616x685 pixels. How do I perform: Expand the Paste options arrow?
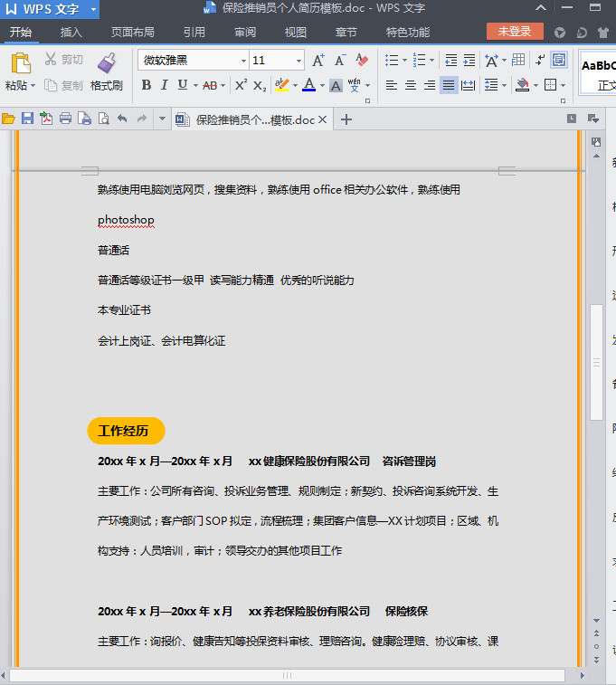click(33, 86)
